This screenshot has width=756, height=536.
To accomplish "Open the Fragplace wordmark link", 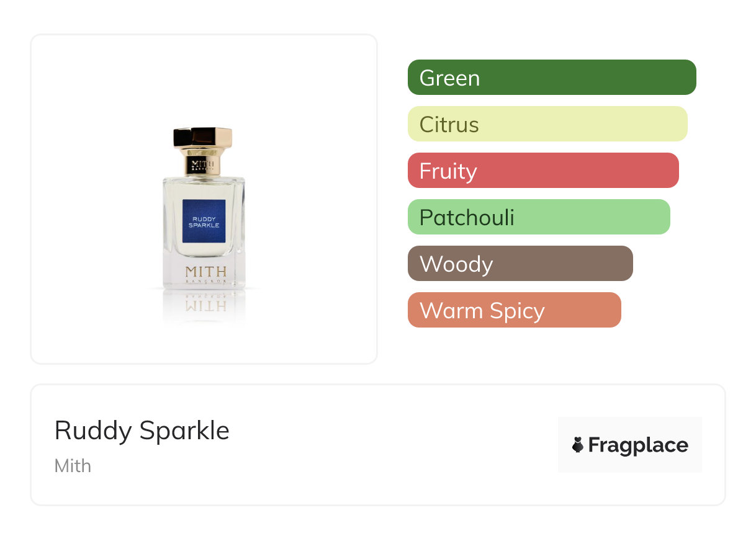I will [x=638, y=445].
